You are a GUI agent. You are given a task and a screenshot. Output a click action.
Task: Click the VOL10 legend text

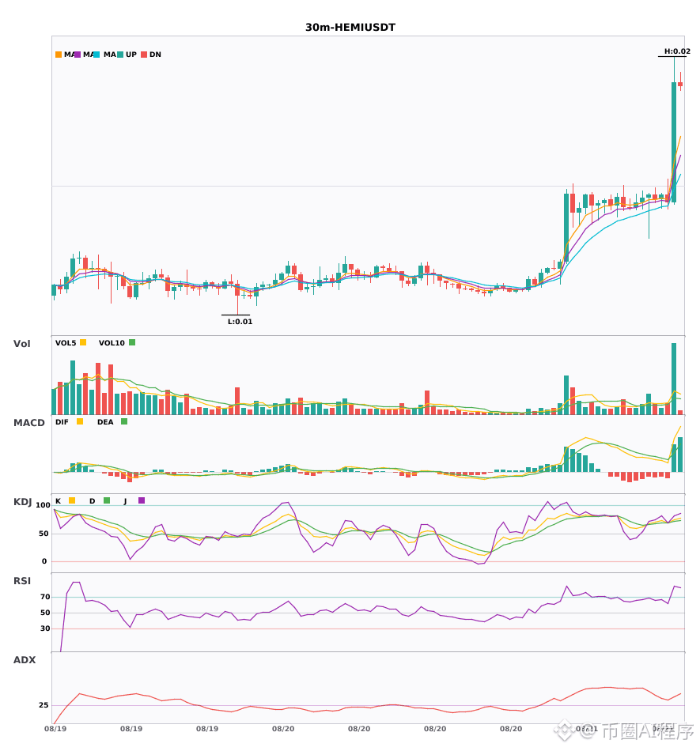[x=112, y=343]
